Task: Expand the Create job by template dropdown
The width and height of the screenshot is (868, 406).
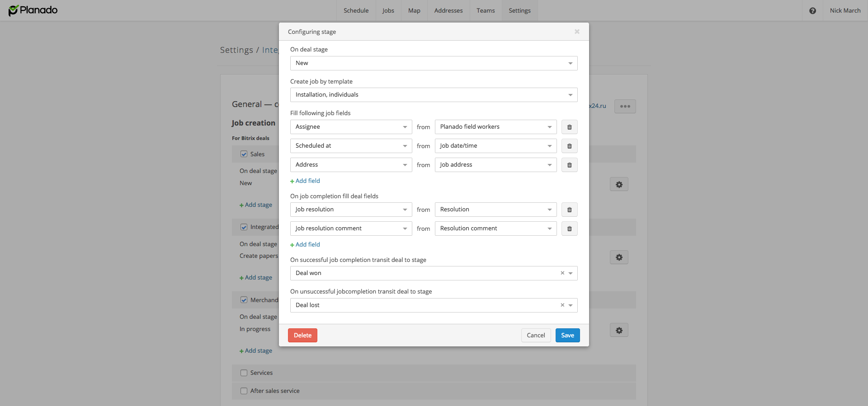Action: (434, 95)
